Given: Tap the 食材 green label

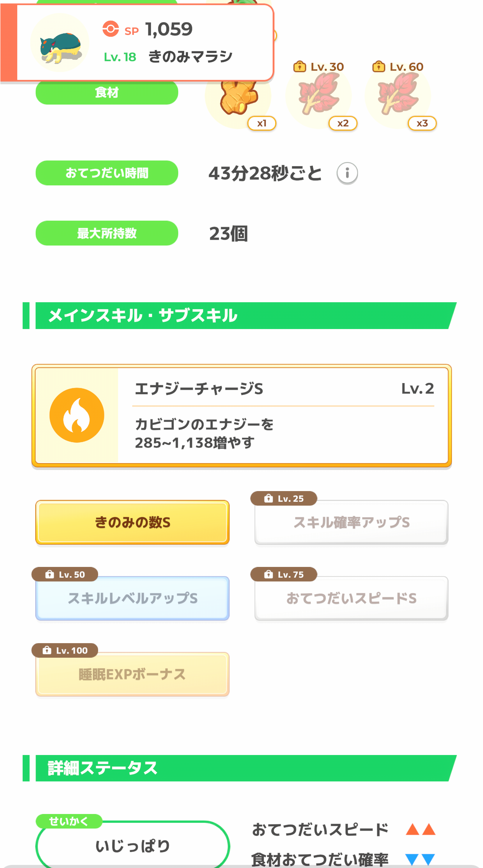Looking at the screenshot, I should 107,92.
